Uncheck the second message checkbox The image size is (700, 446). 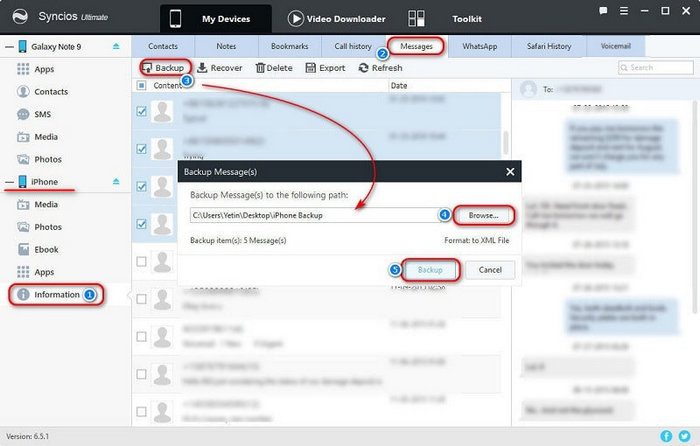pos(141,149)
